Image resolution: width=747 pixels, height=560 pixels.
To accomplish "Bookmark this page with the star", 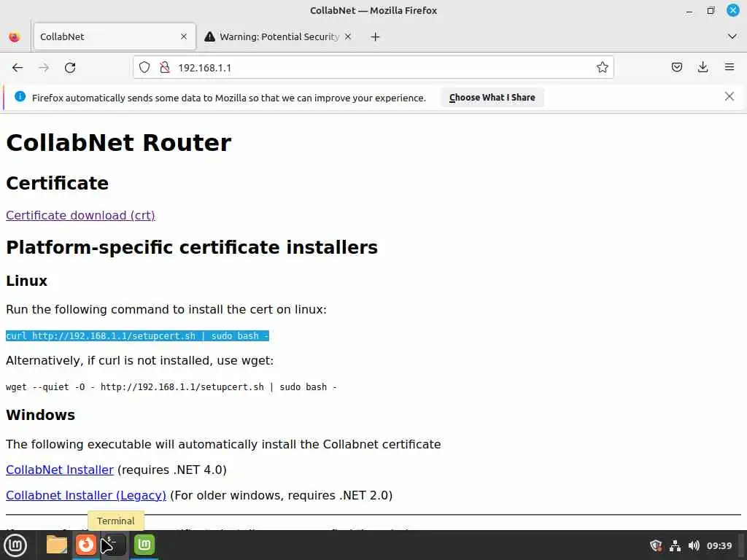I will point(602,68).
